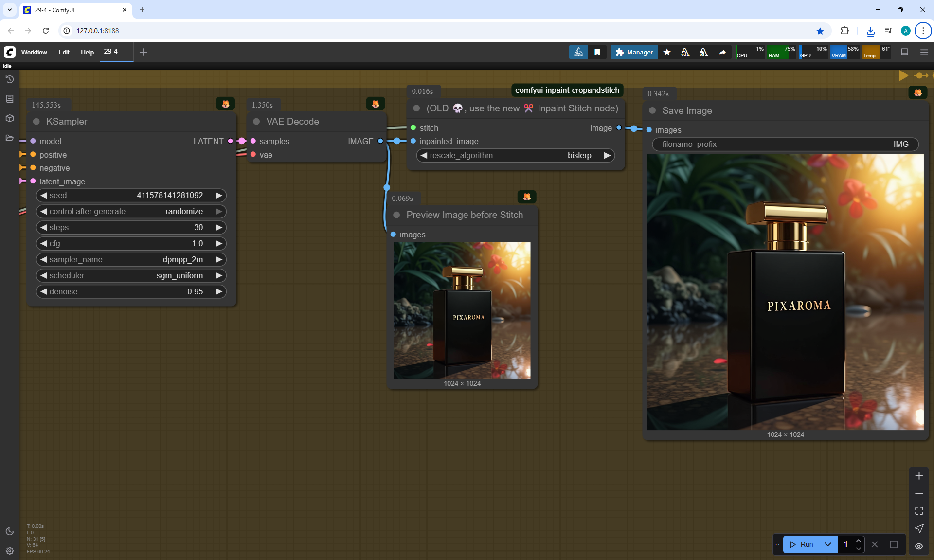Image resolution: width=934 pixels, height=560 pixels.
Task: Click the bookmark icon in the top toolbar
Action: pyautogui.click(x=597, y=52)
